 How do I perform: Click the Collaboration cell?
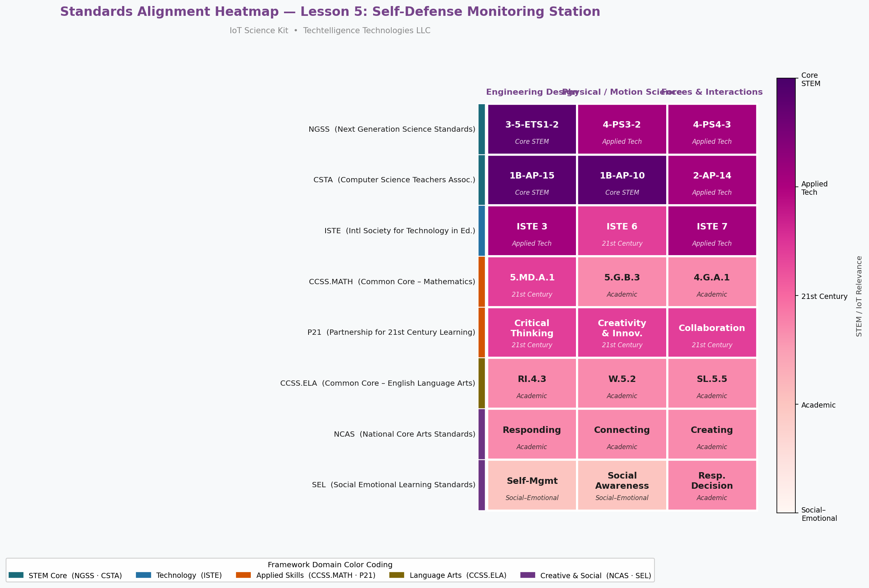tap(712, 332)
